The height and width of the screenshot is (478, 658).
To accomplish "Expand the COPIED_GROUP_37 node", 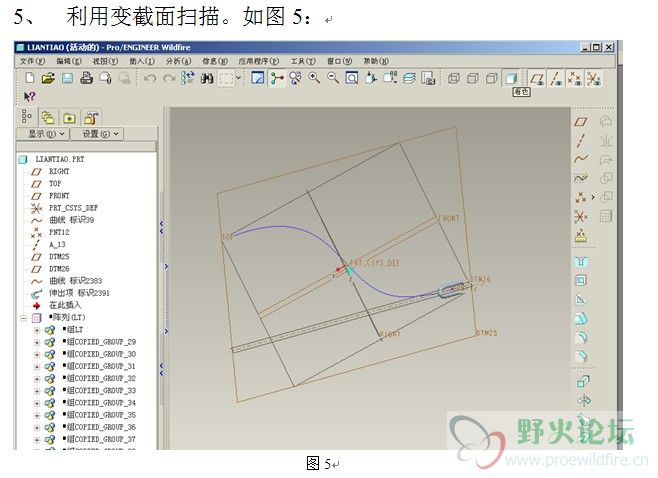I will (x=37, y=439).
